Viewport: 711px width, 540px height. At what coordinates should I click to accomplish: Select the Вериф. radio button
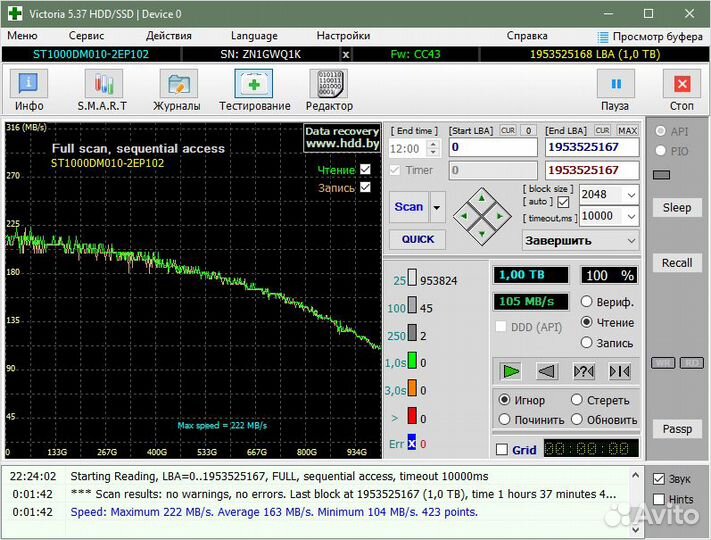[x=587, y=302]
